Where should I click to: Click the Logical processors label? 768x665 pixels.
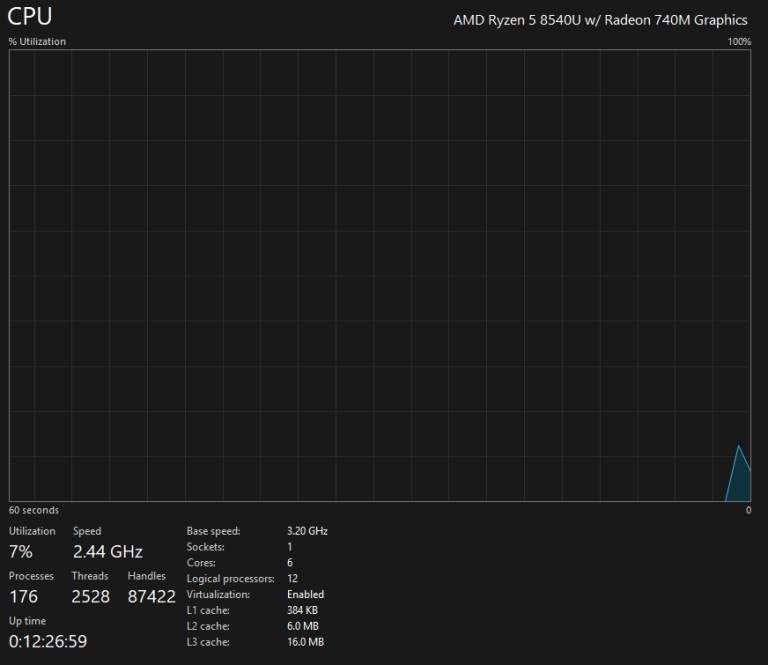point(230,579)
